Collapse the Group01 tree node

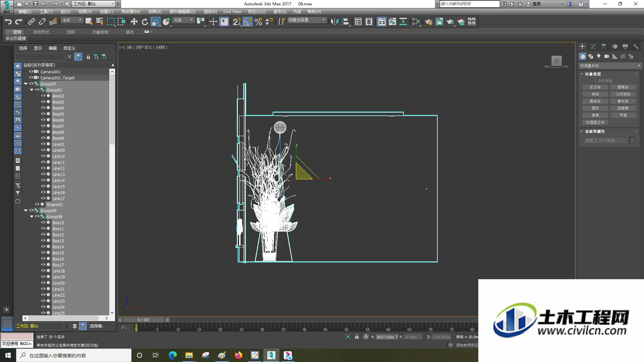point(32,90)
